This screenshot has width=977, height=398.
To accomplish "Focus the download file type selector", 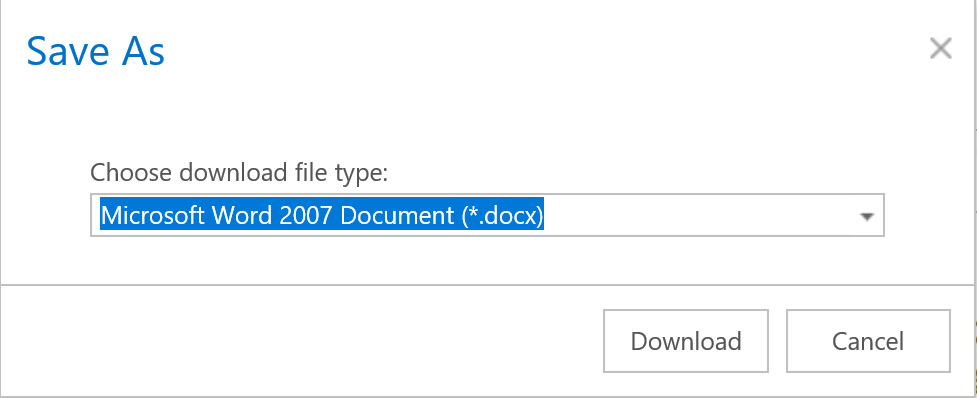I will [x=487, y=215].
